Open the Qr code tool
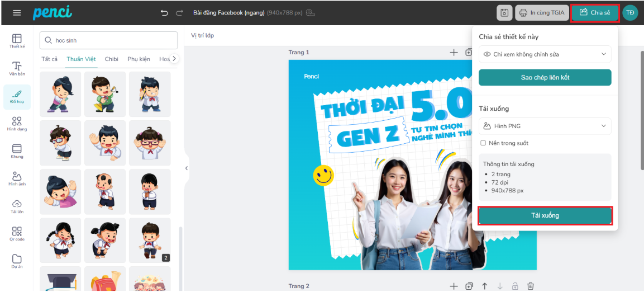 click(x=17, y=234)
